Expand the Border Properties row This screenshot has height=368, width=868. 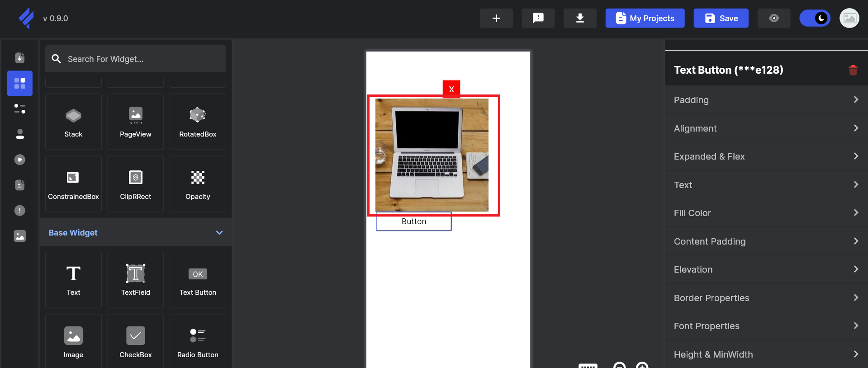(766, 298)
